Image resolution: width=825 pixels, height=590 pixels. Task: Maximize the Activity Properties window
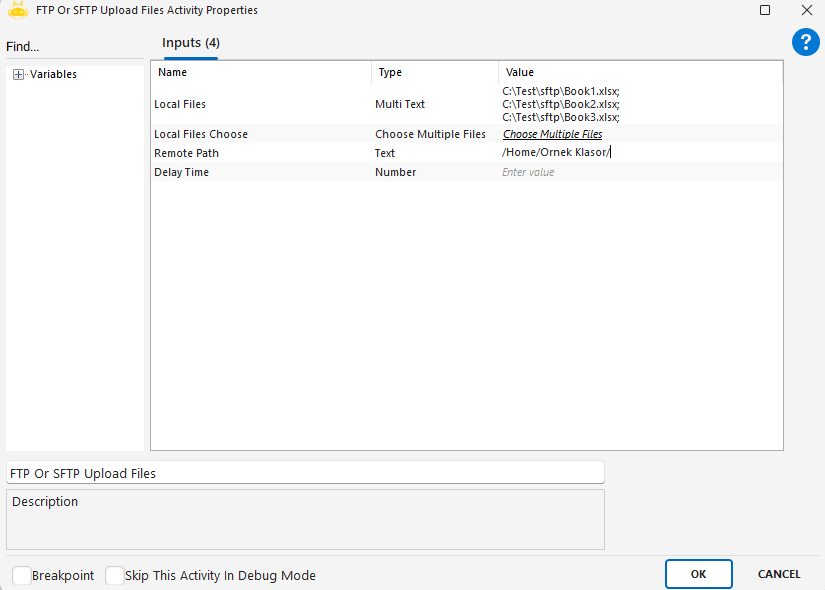(765, 10)
